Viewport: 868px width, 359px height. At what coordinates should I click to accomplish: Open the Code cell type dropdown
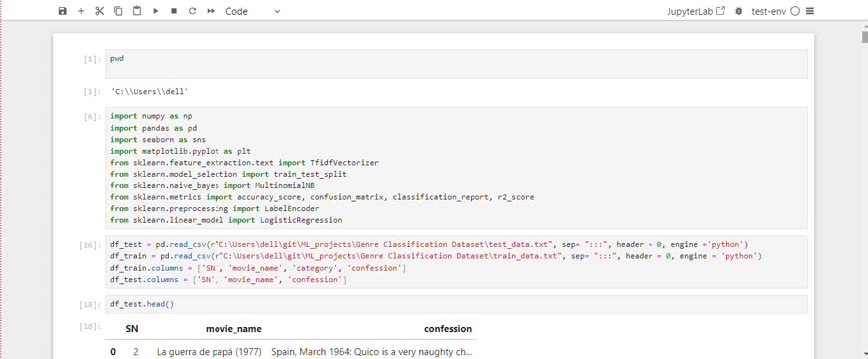tap(253, 11)
